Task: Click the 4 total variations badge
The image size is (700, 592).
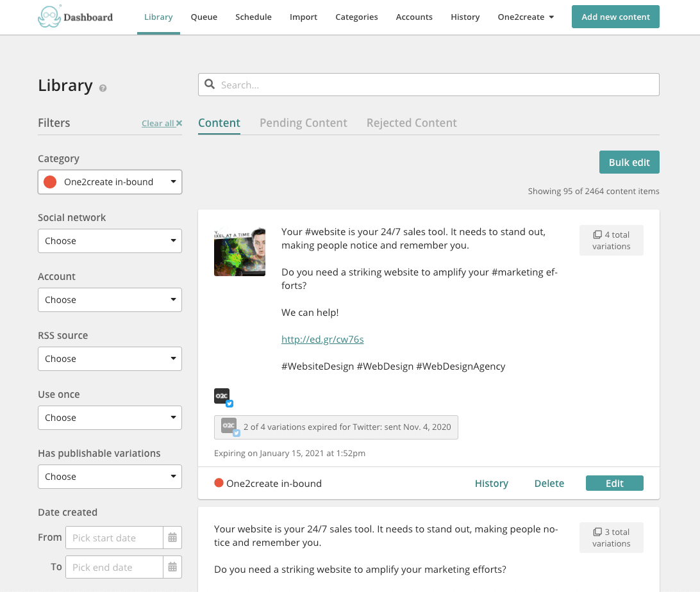Action: [611, 240]
